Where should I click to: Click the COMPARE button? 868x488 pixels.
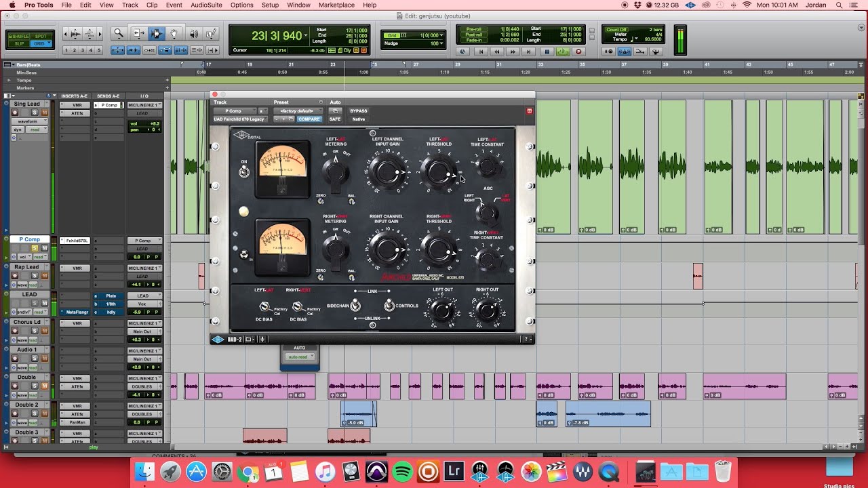309,119
